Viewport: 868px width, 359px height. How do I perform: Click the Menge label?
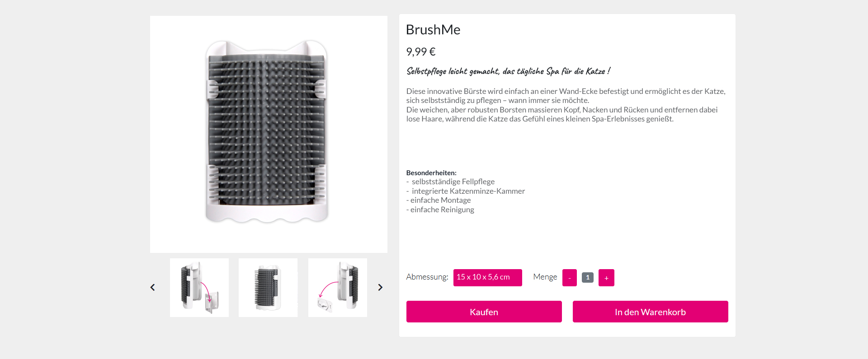545,277
